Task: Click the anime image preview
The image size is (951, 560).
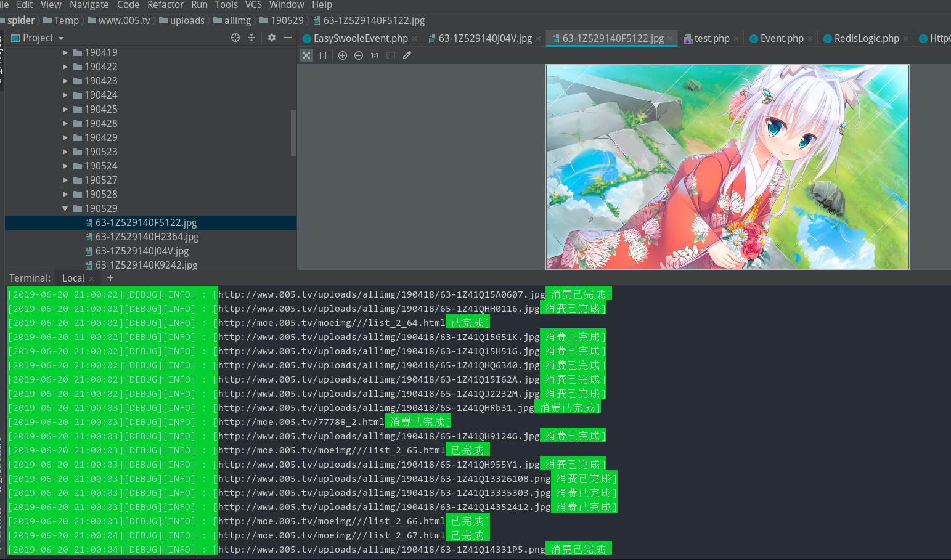Action: [727, 167]
